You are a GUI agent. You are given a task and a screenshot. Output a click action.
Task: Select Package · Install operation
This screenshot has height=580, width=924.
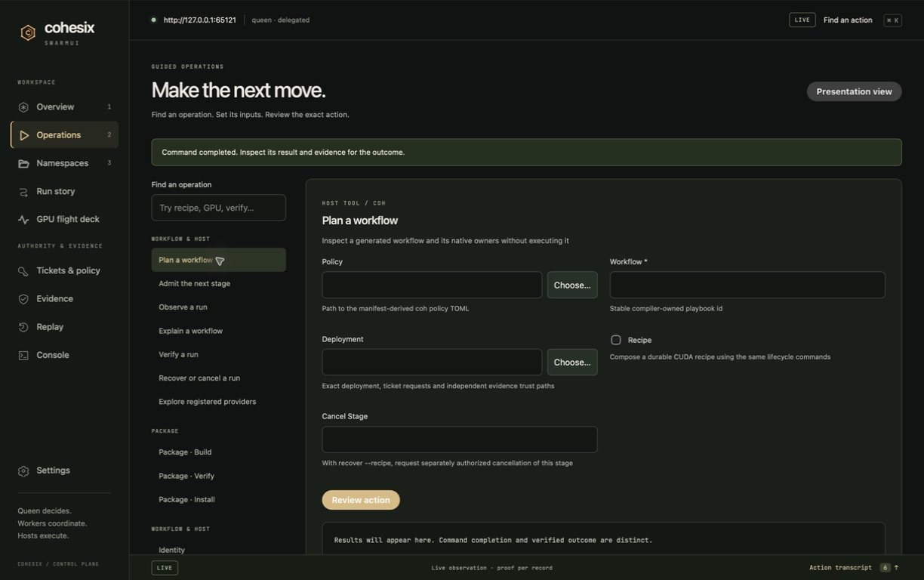[x=219, y=500]
